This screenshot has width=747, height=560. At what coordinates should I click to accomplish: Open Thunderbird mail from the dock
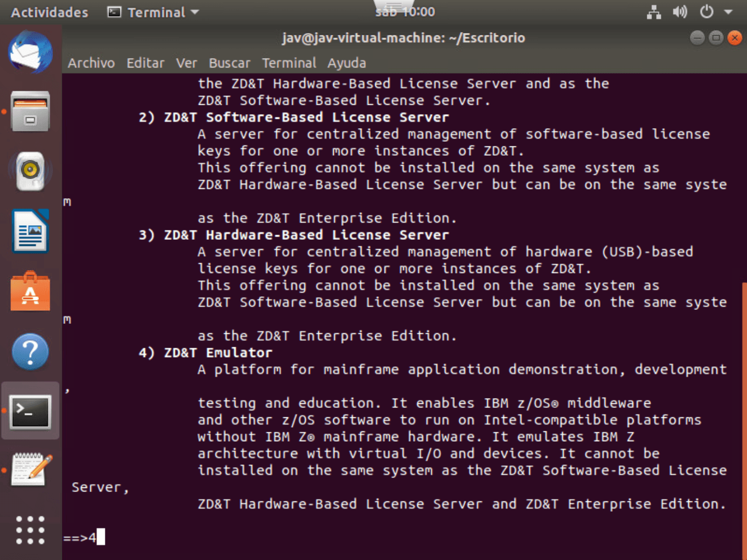point(30,52)
